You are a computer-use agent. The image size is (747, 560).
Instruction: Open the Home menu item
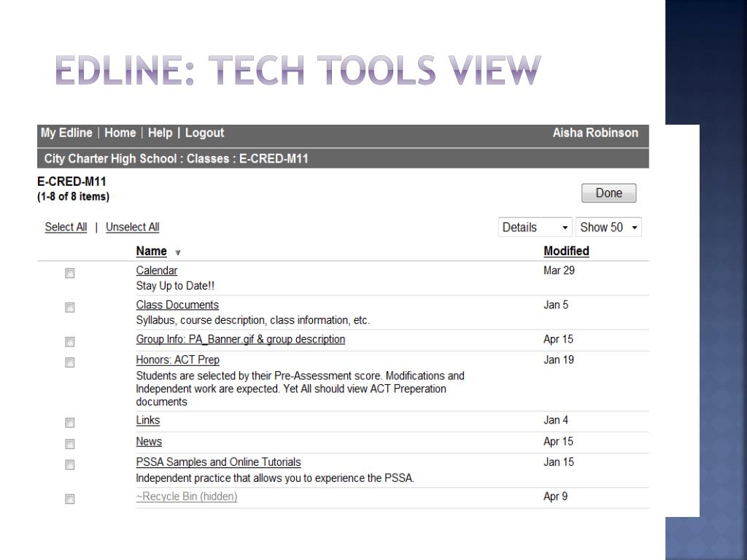tap(120, 133)
